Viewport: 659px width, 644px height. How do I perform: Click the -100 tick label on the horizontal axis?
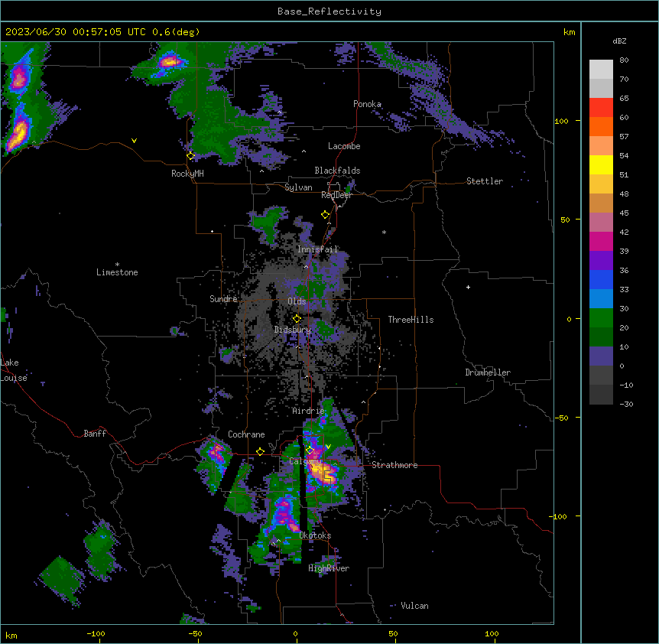(96, 633)
